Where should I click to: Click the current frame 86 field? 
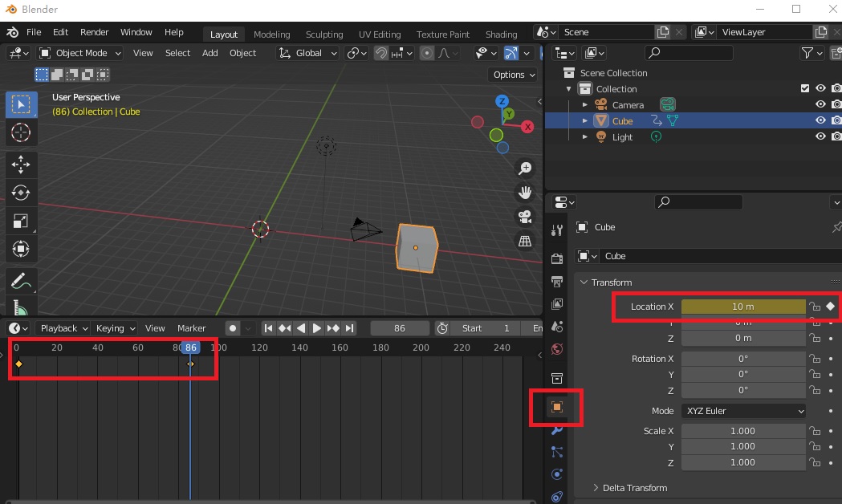click(x=400, y=328)
